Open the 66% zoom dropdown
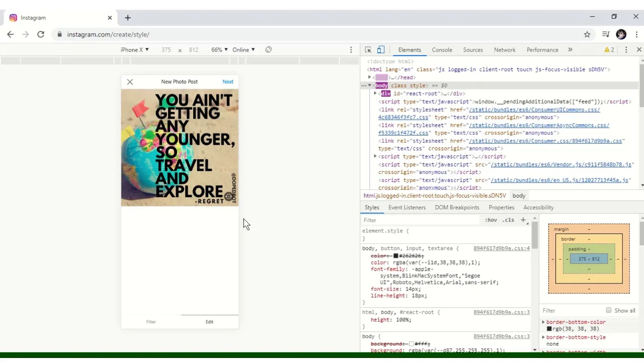The image size is (644, 362). coord(219,50)
